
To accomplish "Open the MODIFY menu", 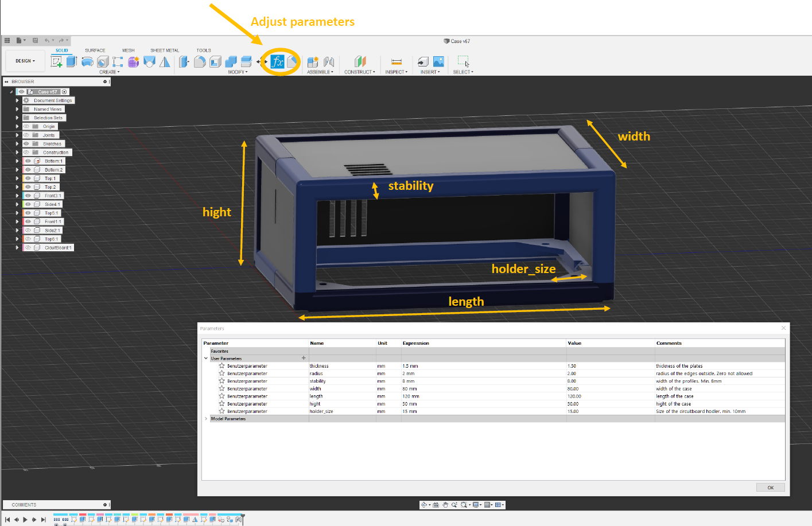I will point(238,72).
